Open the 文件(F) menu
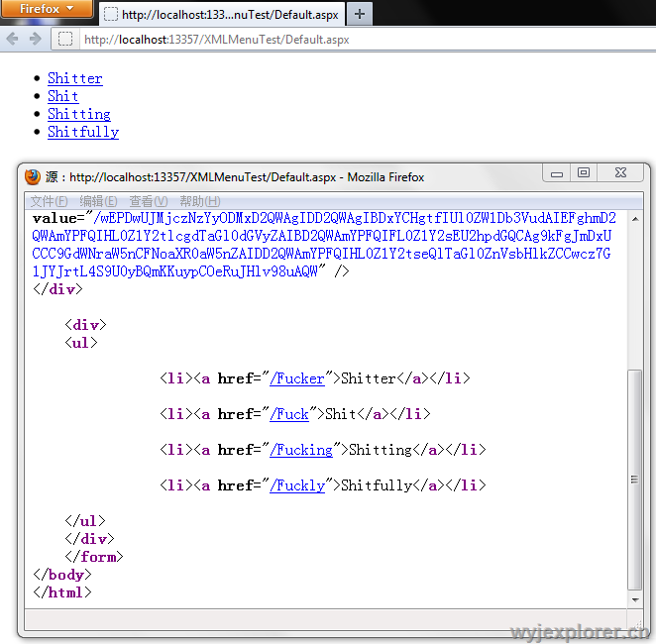 49,201
